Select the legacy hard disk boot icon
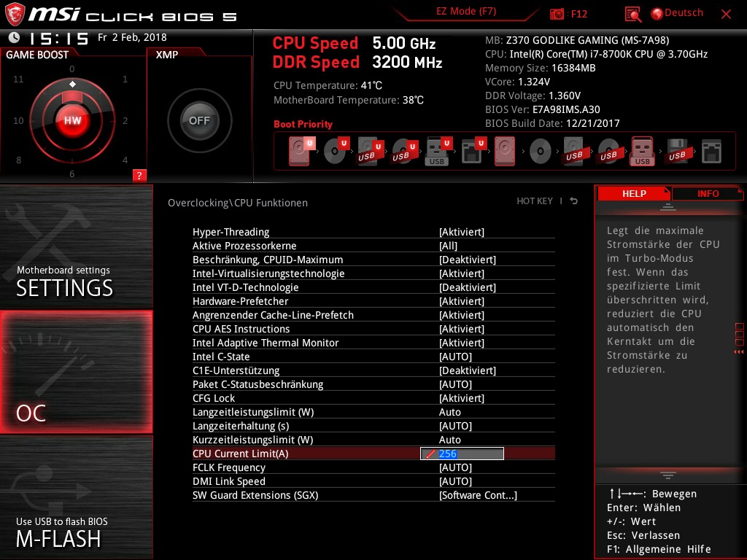The height and width of the screenshot is (560, 747). pos(505,152)
